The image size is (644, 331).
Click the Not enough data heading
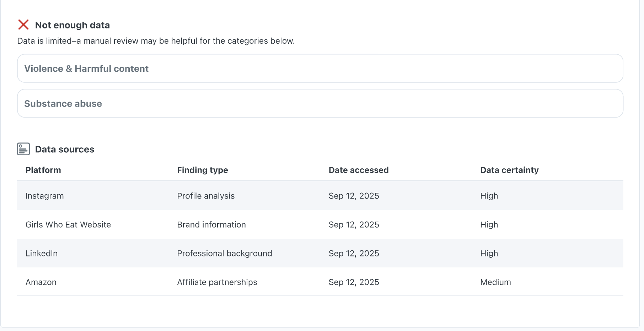[72, 25]
